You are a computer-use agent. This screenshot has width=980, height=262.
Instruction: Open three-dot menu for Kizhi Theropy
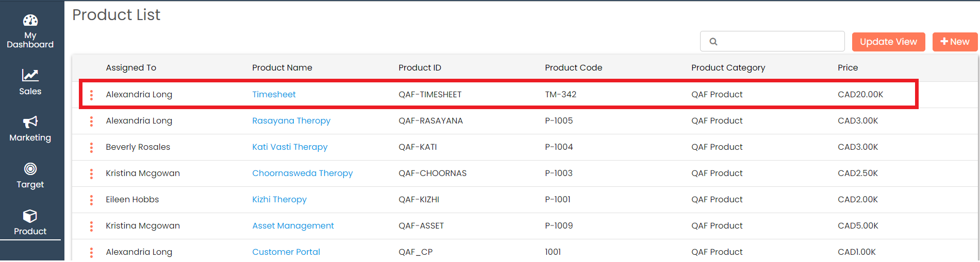point(92,200)
